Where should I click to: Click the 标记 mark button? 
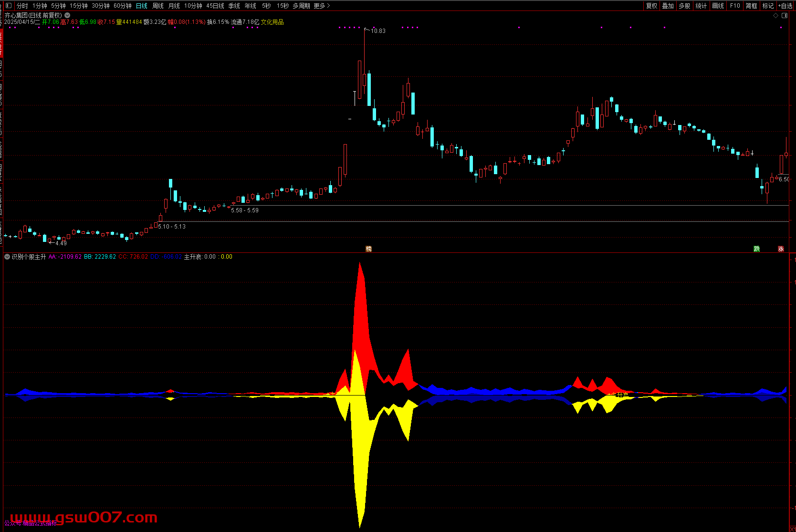point(768,6)
